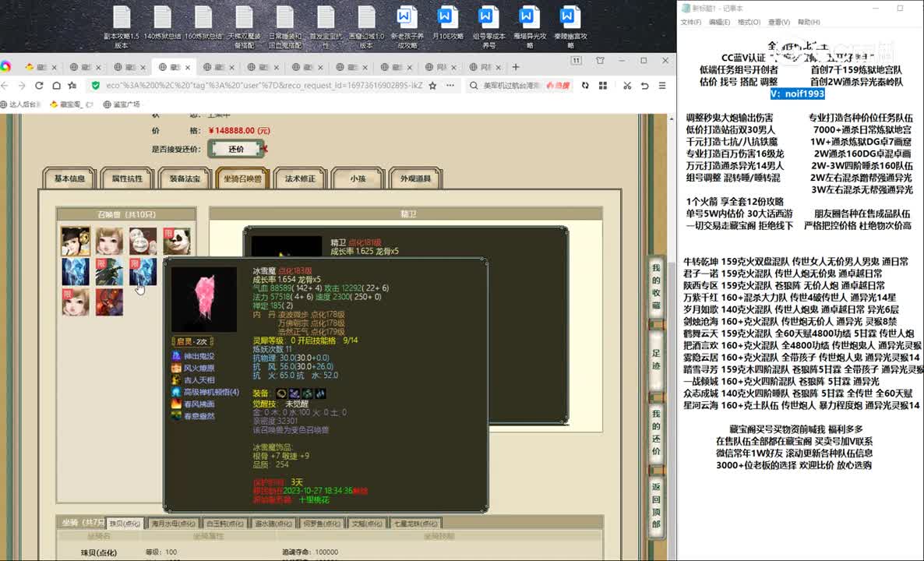Click the browser URL address field
Viewport: 924px width, 561px height.
point(264,86)
